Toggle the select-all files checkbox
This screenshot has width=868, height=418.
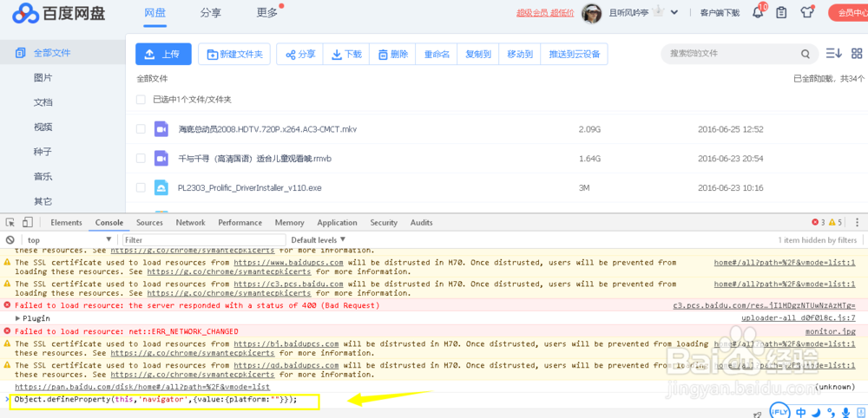point(141,100)
